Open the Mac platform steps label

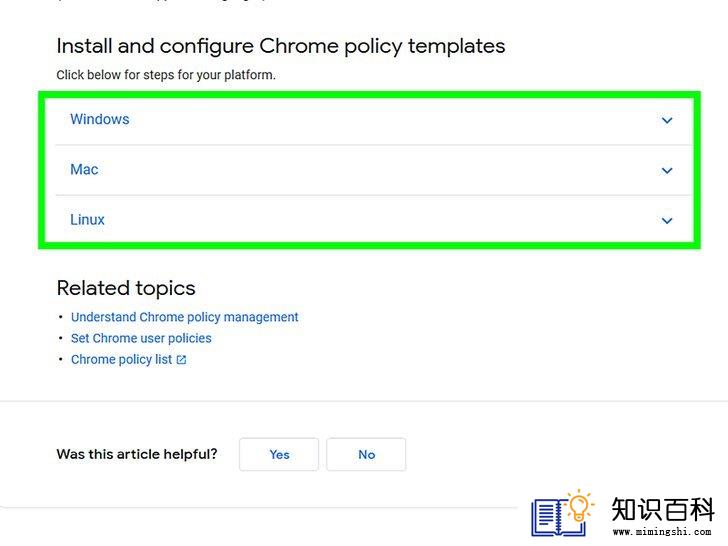click(84, 169)
